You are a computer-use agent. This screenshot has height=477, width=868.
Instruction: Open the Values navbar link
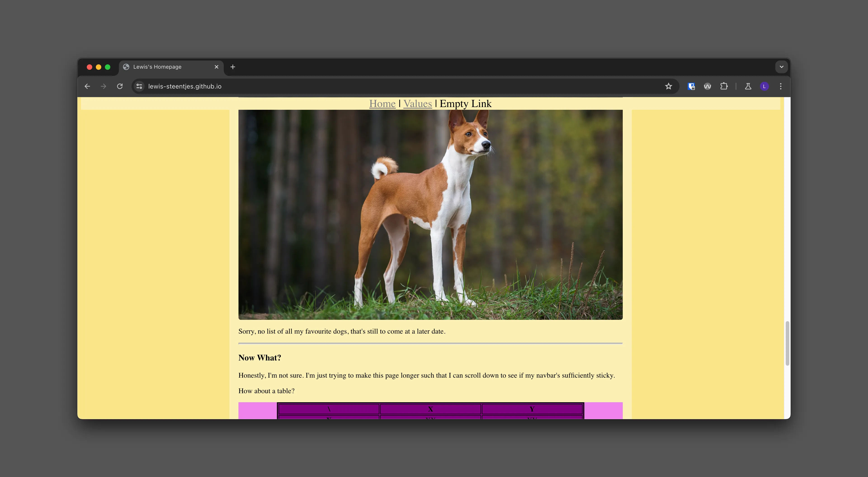(x=417, y=104)
